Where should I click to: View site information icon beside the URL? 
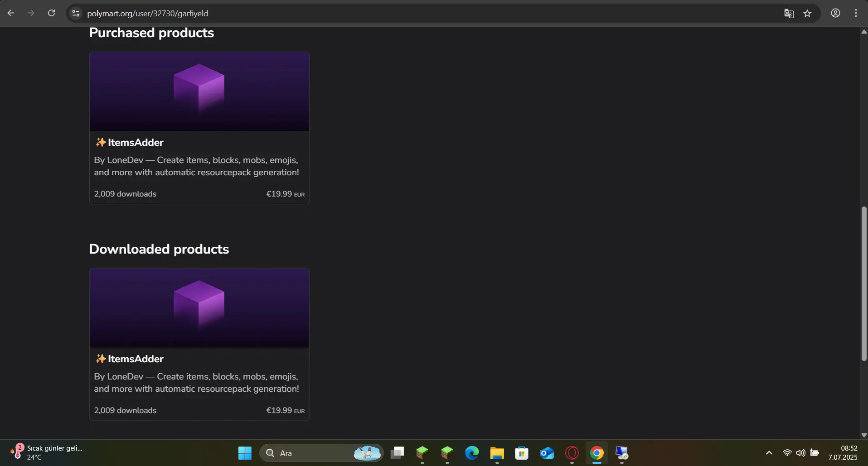tap(76, 13)
